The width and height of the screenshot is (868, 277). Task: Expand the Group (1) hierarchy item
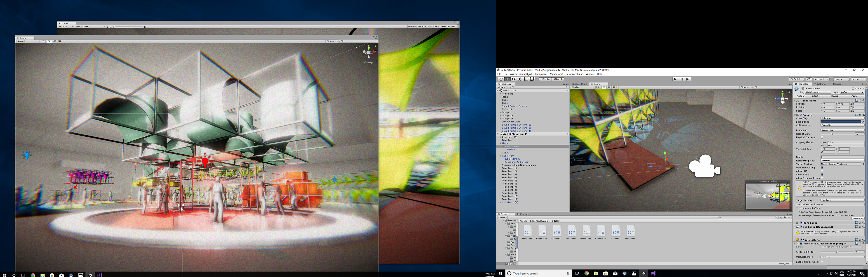[x=500, y=115]
